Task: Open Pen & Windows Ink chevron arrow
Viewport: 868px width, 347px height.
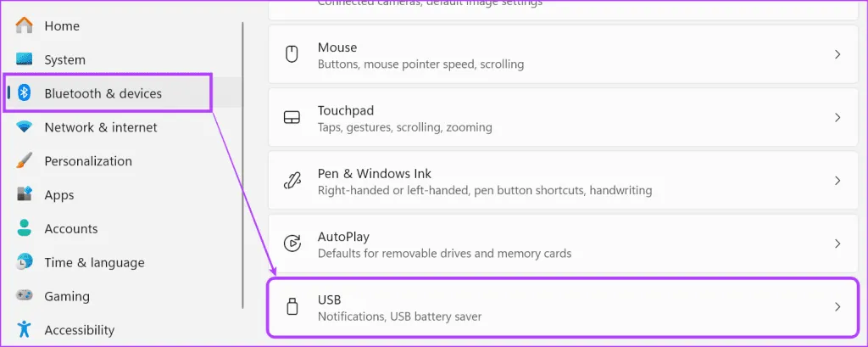Action: [x=837, y=181]
